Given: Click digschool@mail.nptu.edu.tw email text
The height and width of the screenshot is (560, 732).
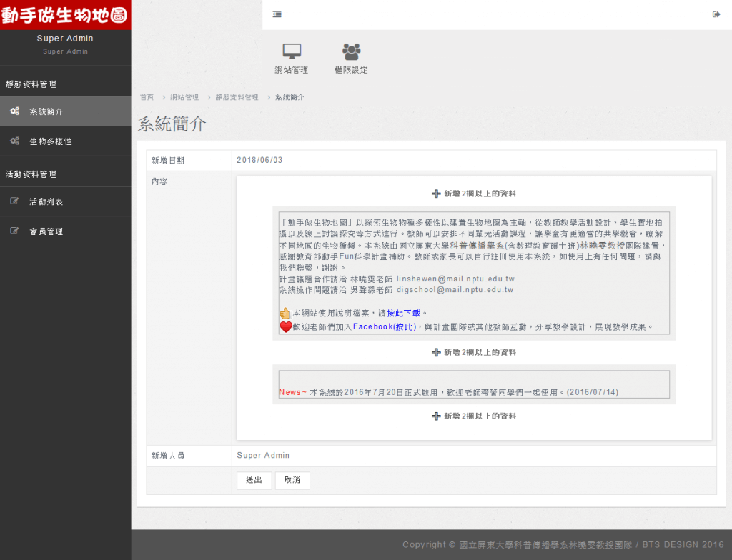Looking at the screenshot, I should pyautogui.click(x=455, y=289).
